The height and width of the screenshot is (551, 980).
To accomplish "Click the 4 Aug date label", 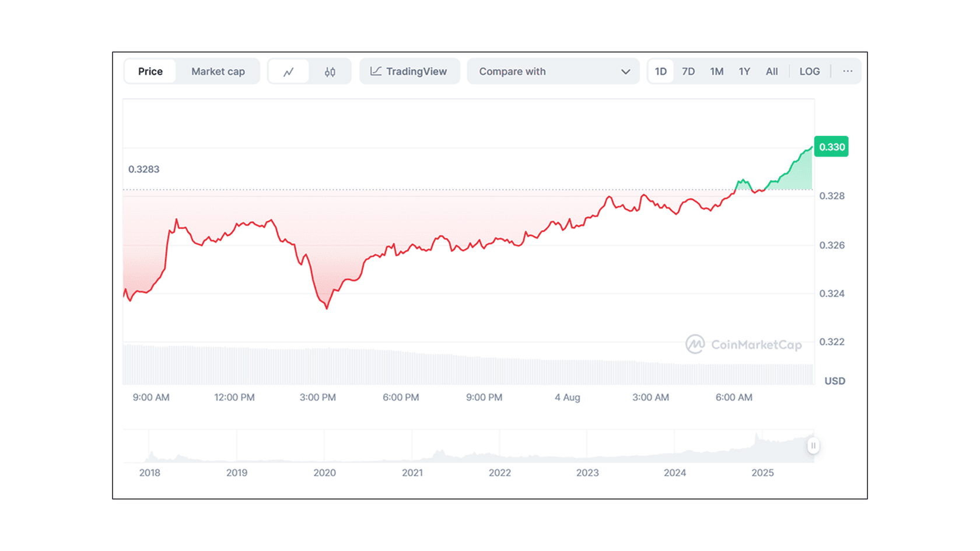I will click(x=568, y=397).
